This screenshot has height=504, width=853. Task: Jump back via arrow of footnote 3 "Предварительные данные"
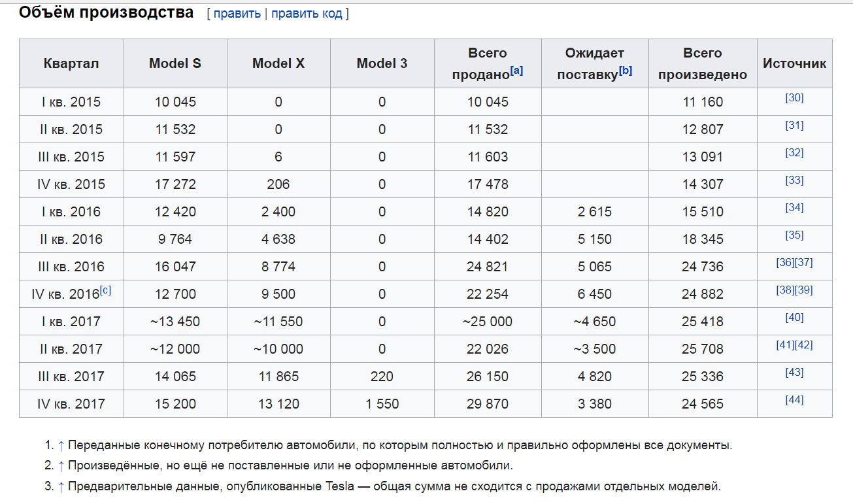(x=61, y=487)
